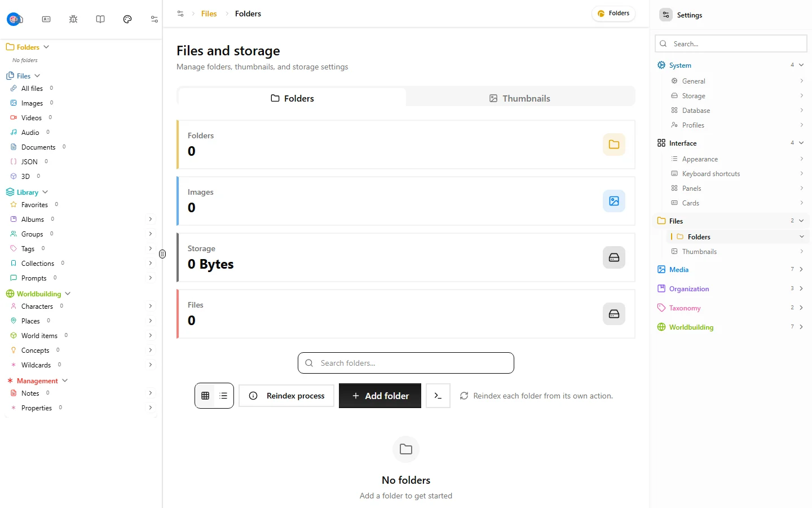Open General settings item

(737, 81)
